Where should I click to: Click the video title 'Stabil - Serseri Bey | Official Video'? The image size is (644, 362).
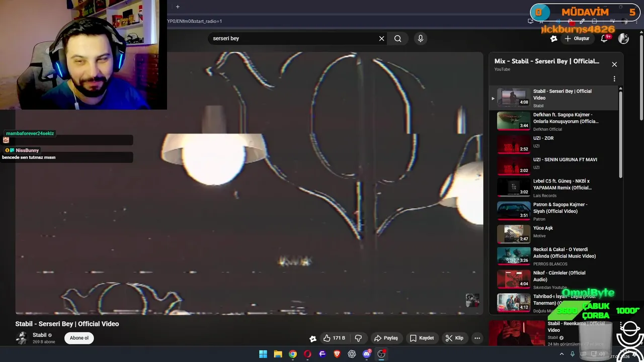pos(67,324)
